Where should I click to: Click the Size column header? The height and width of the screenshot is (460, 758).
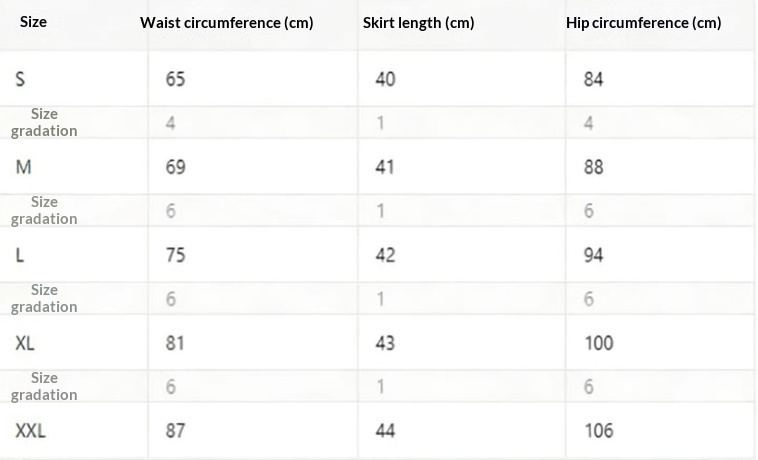(x=33, y=21)
